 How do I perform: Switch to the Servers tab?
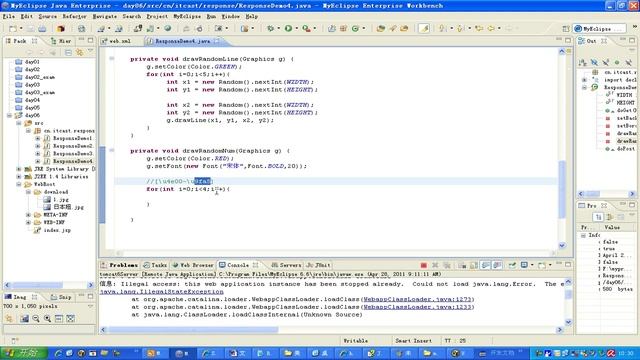pos(286,265)
